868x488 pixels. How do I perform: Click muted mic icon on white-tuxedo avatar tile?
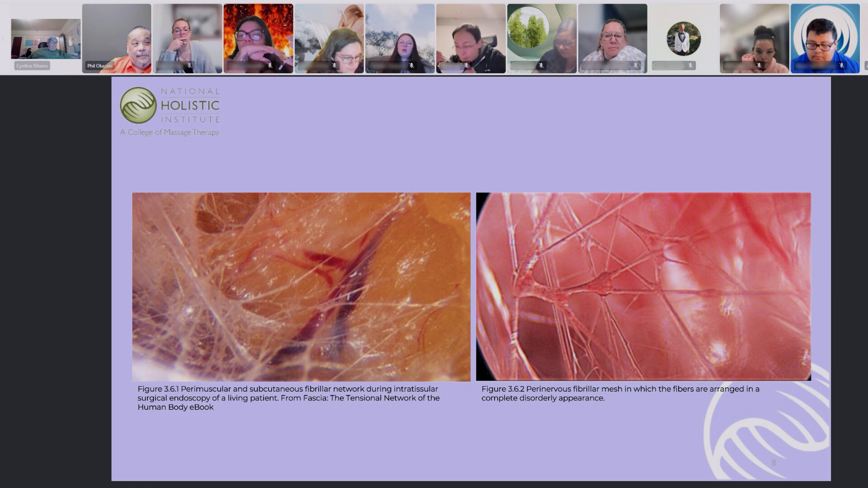[690, 66]
